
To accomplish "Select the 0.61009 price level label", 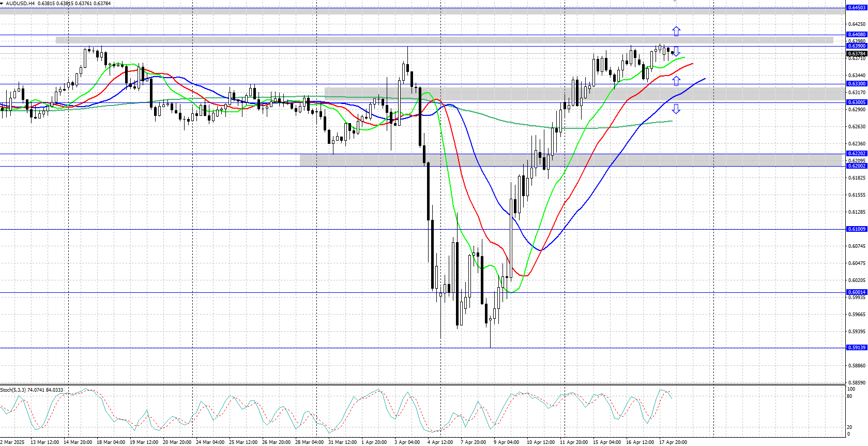I will click(856, 229).
